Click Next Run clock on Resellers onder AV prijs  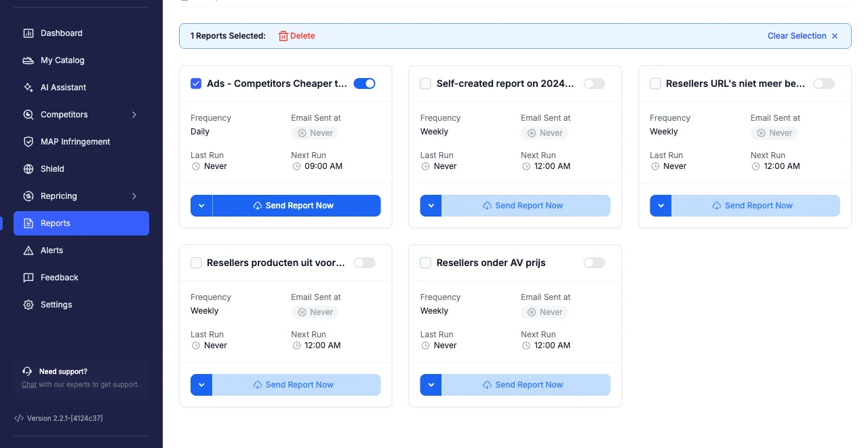pyautogui.click(x=526, y=346)
